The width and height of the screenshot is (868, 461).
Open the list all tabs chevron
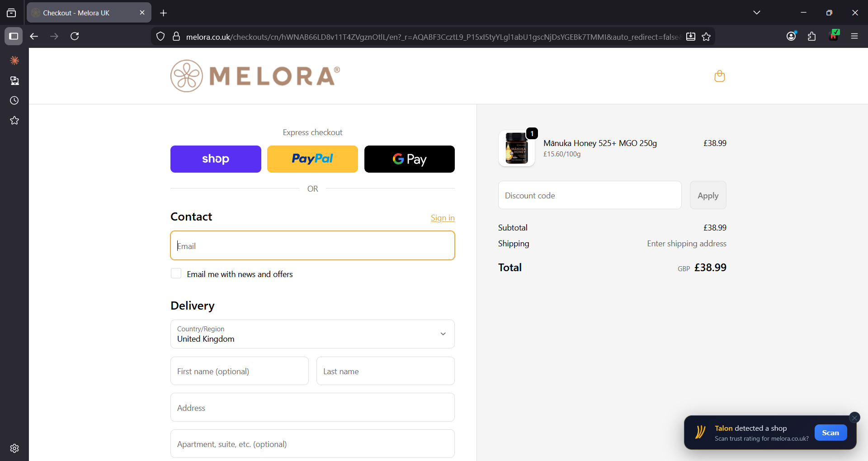(757, 13)
